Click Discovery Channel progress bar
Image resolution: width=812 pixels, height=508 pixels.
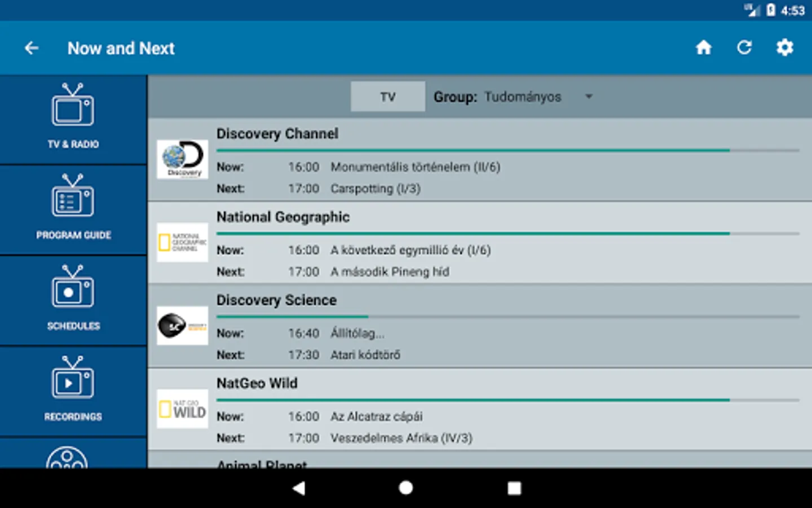[x=508, y=150]
